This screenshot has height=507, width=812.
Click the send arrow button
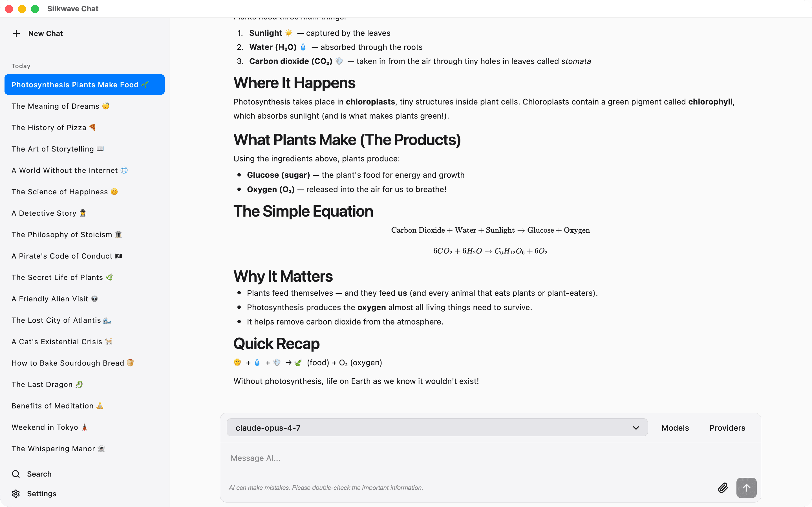coord(746,488)
